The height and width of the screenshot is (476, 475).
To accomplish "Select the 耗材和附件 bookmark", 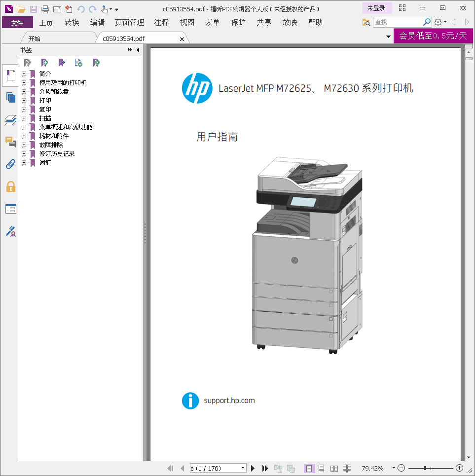I will coord(54,136).
